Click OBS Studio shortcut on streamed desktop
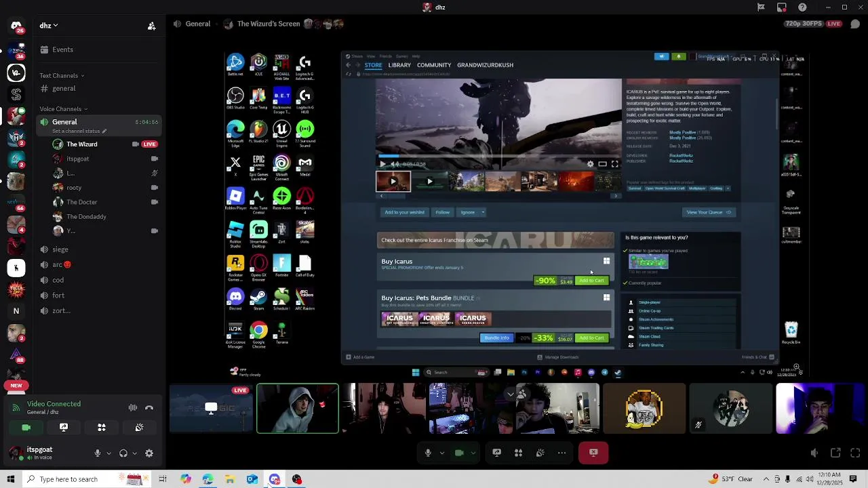This screenshot has width=868, height=488. [235, 98]
